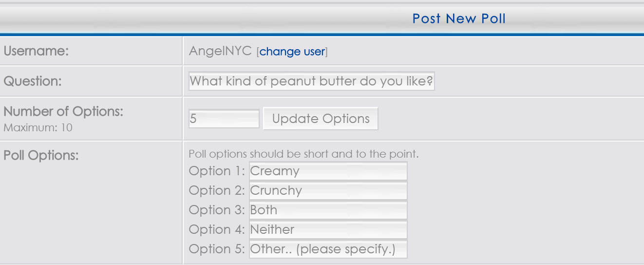Select the Option 5 Other field
The image size is (644, 265).
[328, 249]
